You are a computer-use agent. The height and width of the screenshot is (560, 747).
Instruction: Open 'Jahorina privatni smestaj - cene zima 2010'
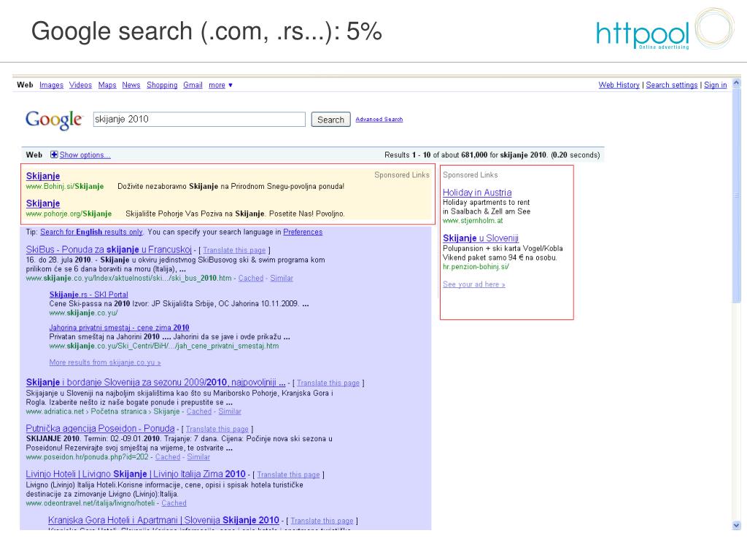[x=119, y=327]
